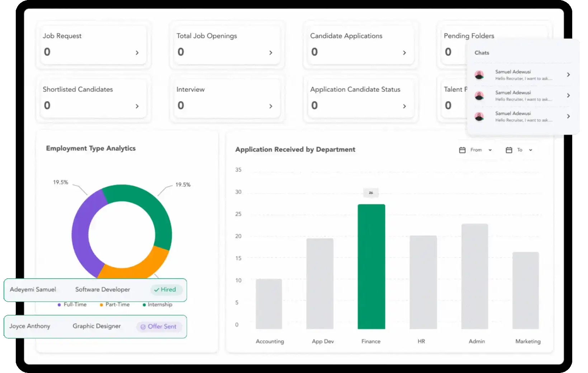Toggle the Full-Time legend item
The height and width of the screenshot is (373, 588).
72,304
